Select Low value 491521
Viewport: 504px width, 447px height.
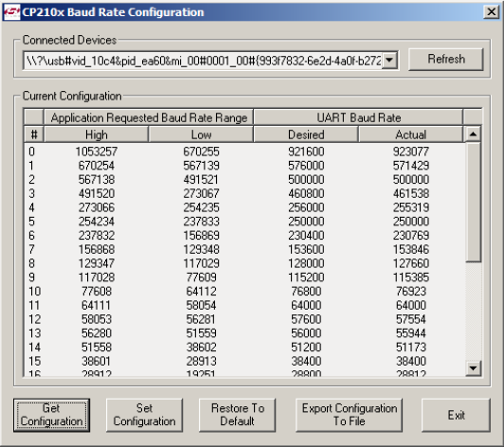click(201, 179)
